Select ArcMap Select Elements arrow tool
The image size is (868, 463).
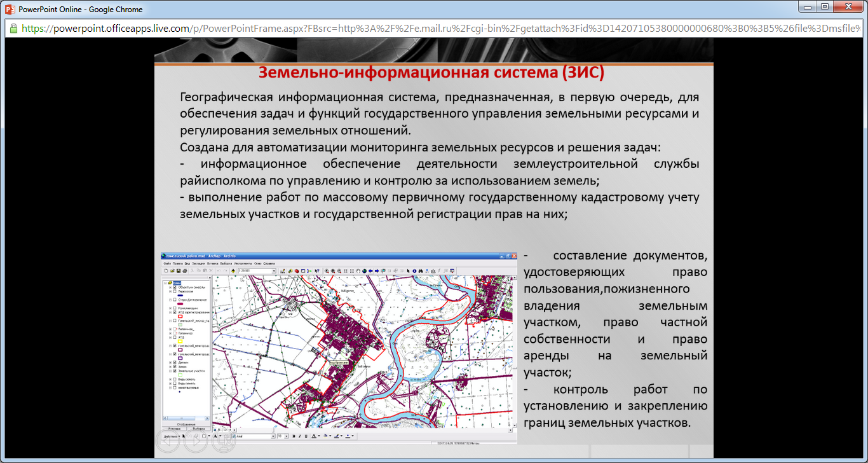pyautogui.click(x=408, y=271)
